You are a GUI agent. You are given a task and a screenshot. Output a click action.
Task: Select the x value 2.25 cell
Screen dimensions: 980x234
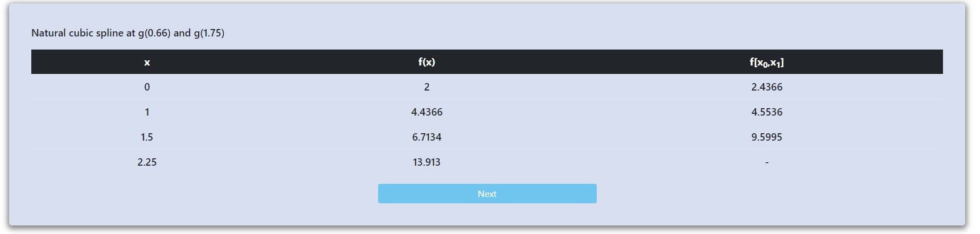(147, 162)
